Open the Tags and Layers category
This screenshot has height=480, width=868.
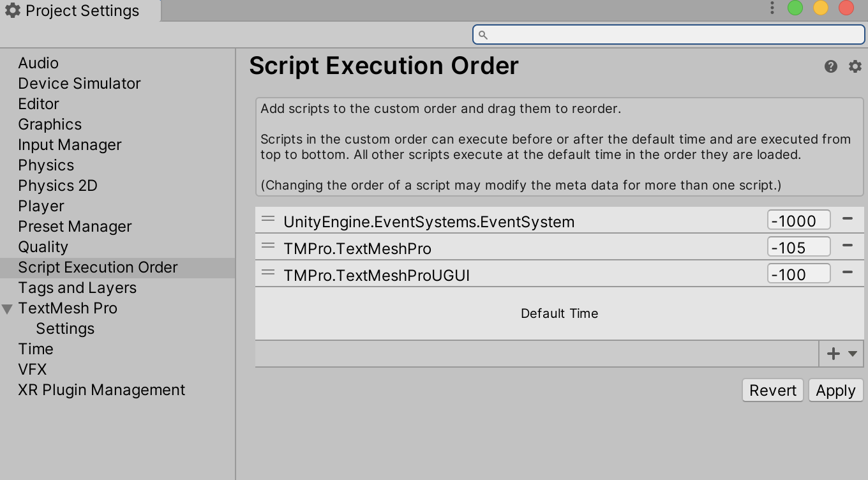click(x=77, y=288)
